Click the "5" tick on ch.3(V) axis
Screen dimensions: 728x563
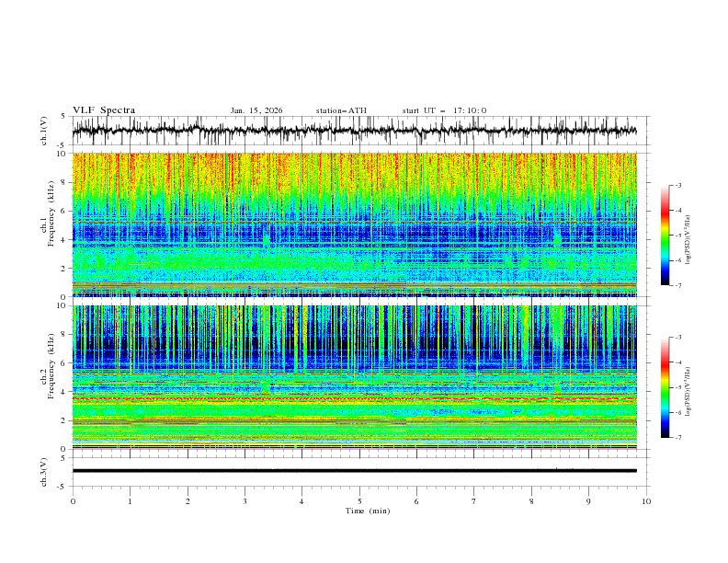pyautogui.click(x=63, y=458)
